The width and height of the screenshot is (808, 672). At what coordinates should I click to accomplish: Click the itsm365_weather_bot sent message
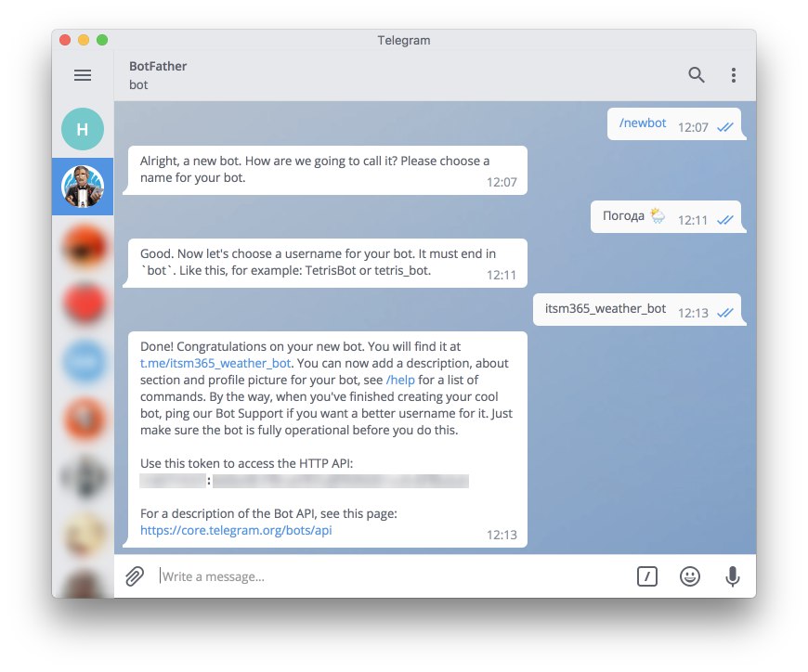pos(637,309)
